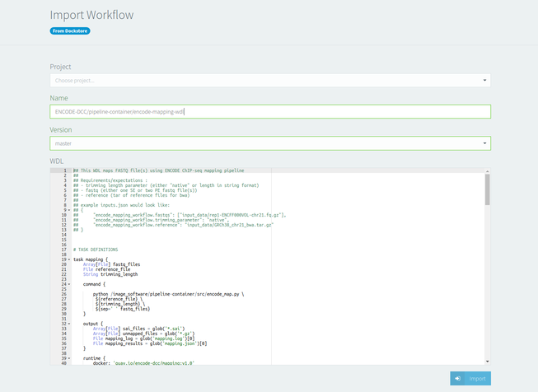Click the sai_files glob line

point(138,329)
